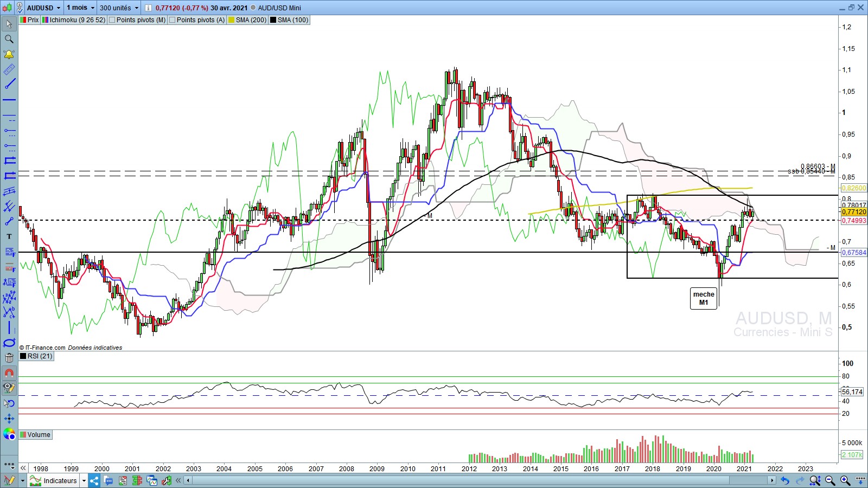Click the SMA (200) yellow color swatch
Image resolution: width=868 pixels, height=488 pixels.
coord(231,20)
